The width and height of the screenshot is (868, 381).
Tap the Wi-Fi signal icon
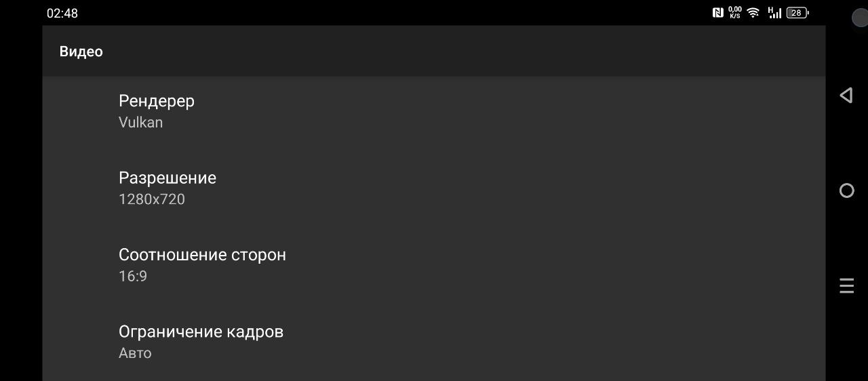753,12
